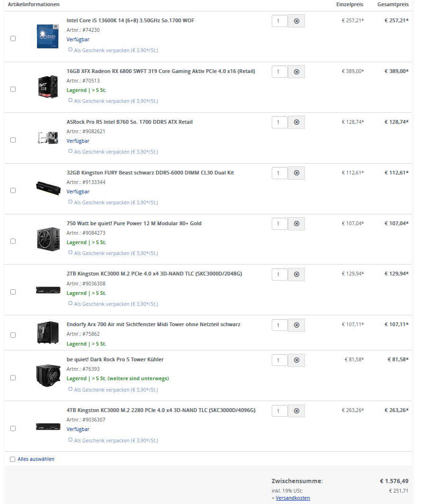Viewport: 423px width, 504px height.
Task: Enable gift wrapping for Pure Power 12 M
Action: (70, 253)
